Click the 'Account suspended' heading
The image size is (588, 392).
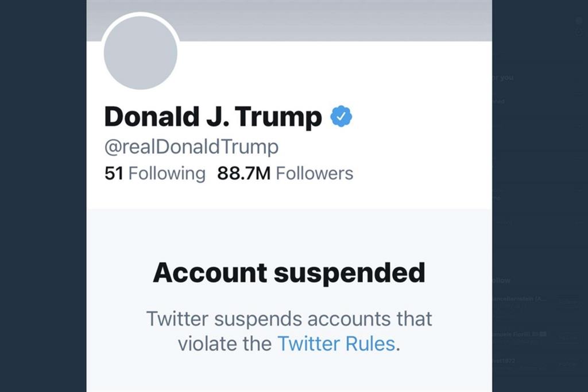click(x=289, y=274)
